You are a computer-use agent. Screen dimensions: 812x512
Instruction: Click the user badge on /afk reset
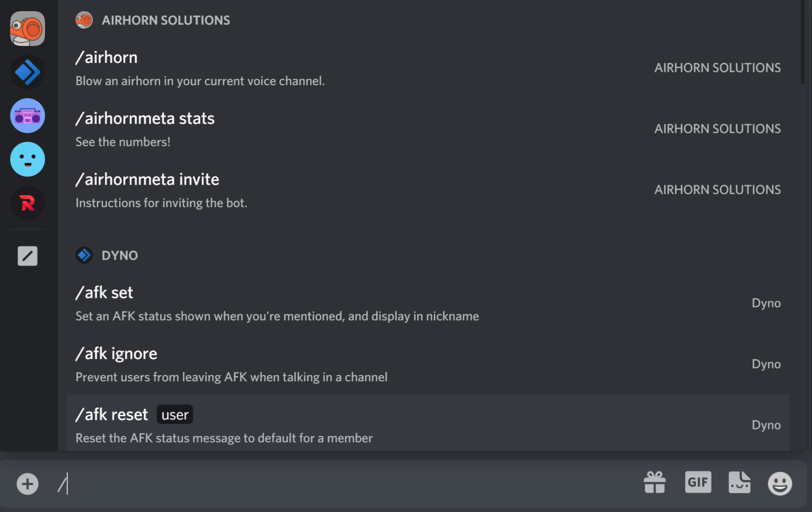pyautogui.click(x=174, y=414)
